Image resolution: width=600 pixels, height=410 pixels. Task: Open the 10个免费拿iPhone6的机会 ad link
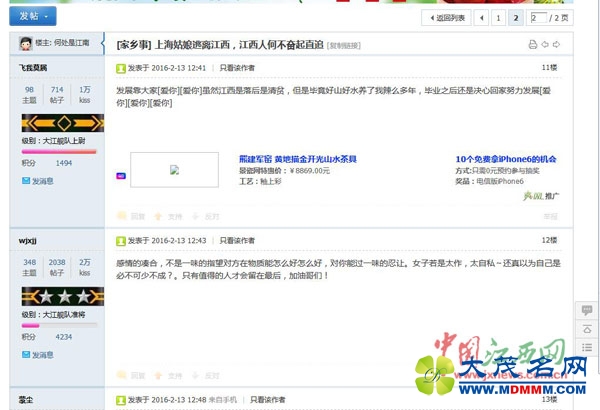(x=506, y=159)
